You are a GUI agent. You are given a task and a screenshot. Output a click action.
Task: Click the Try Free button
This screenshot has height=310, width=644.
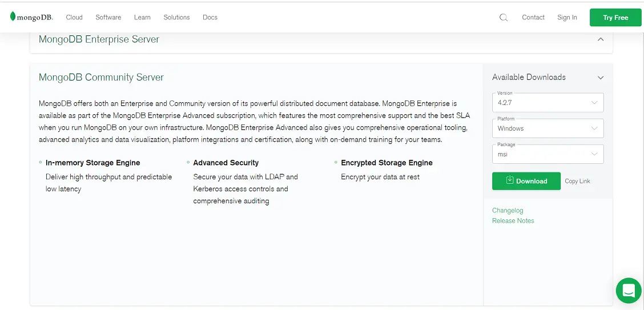[x=615, y=18]
